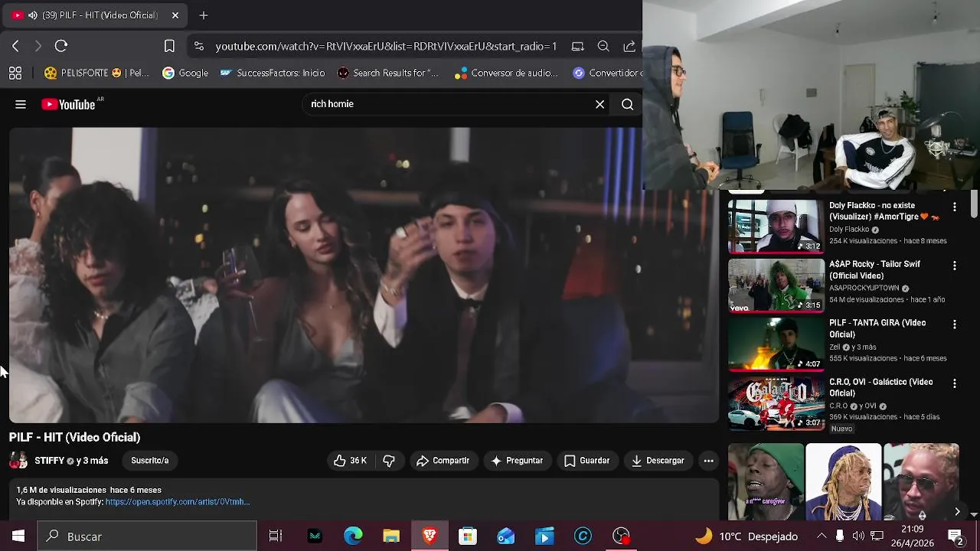Reload the page

[x=61, y=46]
